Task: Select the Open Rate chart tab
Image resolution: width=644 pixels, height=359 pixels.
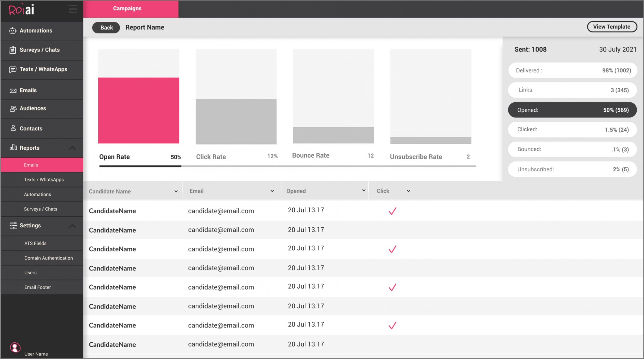Action: [140, 157]
